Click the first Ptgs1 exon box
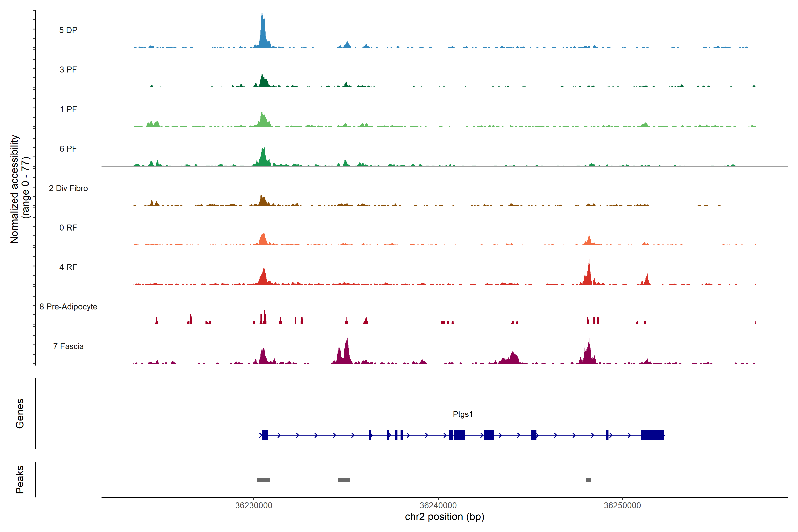The image size is (798, 532). [265, 435]
